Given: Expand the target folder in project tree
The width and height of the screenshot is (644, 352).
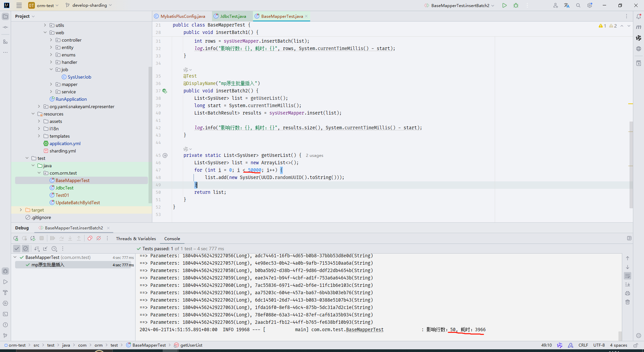Looking at the screenshot, I should [21, 210].
